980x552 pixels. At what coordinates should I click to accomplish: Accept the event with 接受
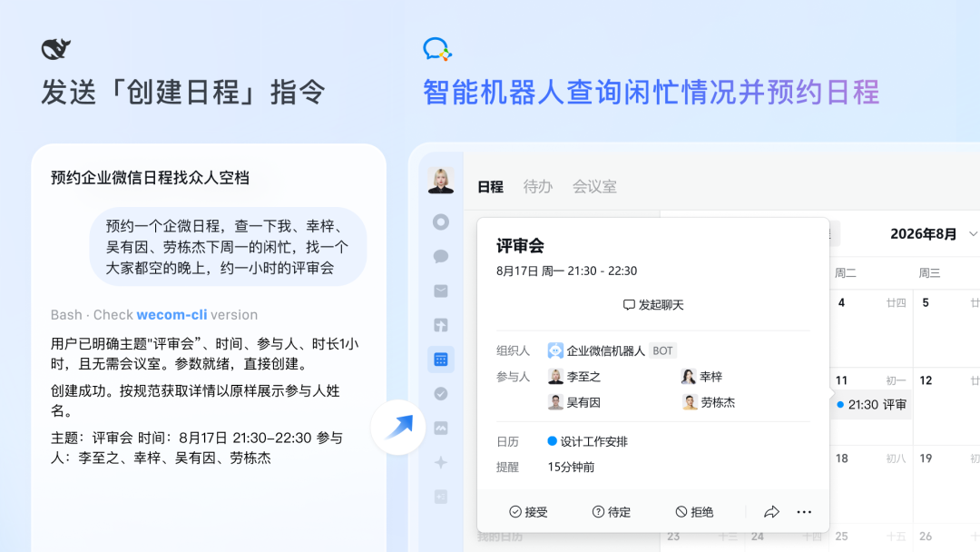(528, 512)
